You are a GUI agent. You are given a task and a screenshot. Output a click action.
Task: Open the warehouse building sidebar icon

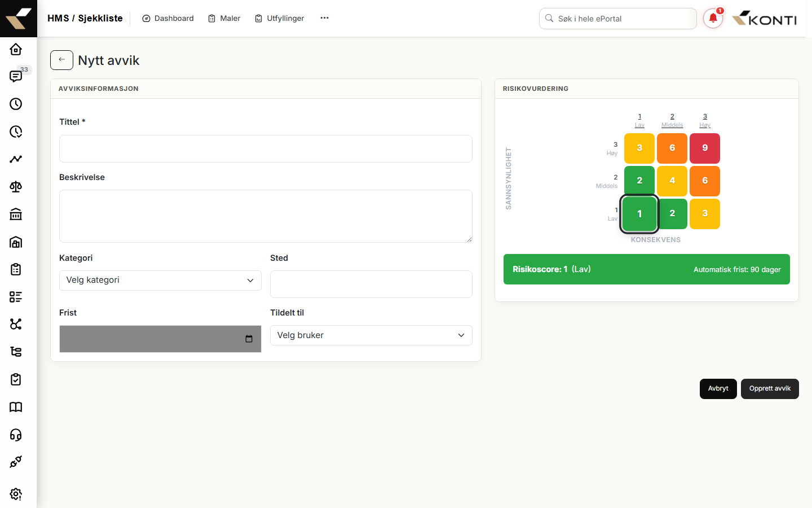(16, 242)
